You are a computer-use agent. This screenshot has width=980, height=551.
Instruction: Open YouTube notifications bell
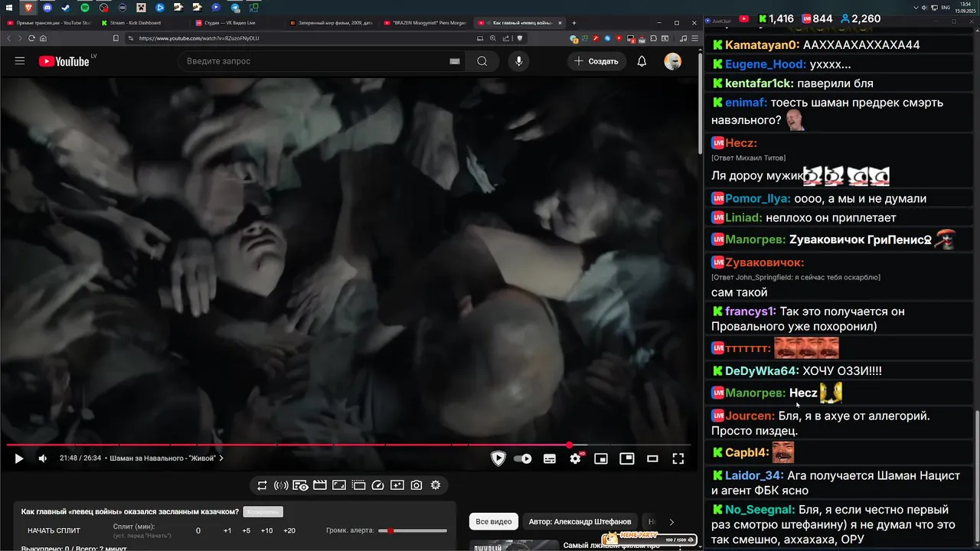click(x=642, y=61)
